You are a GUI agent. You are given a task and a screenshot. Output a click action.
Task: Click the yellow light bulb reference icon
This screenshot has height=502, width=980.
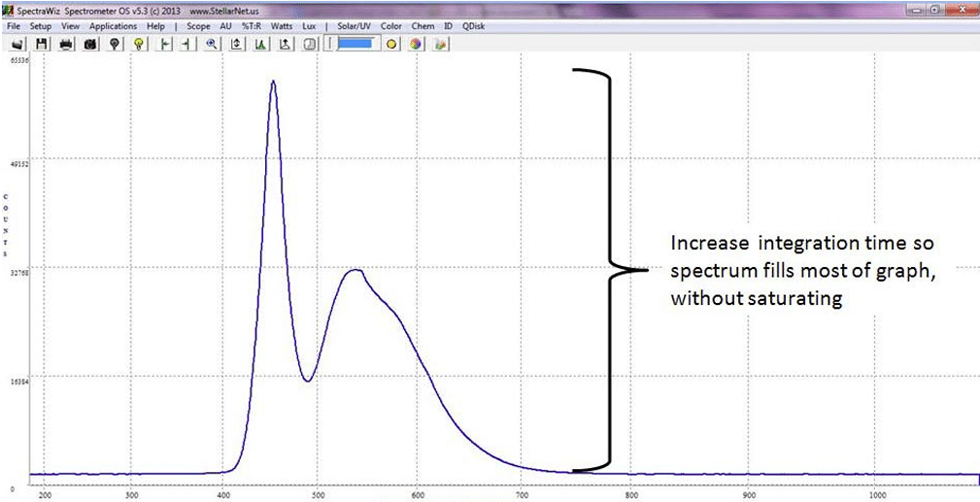139,44
